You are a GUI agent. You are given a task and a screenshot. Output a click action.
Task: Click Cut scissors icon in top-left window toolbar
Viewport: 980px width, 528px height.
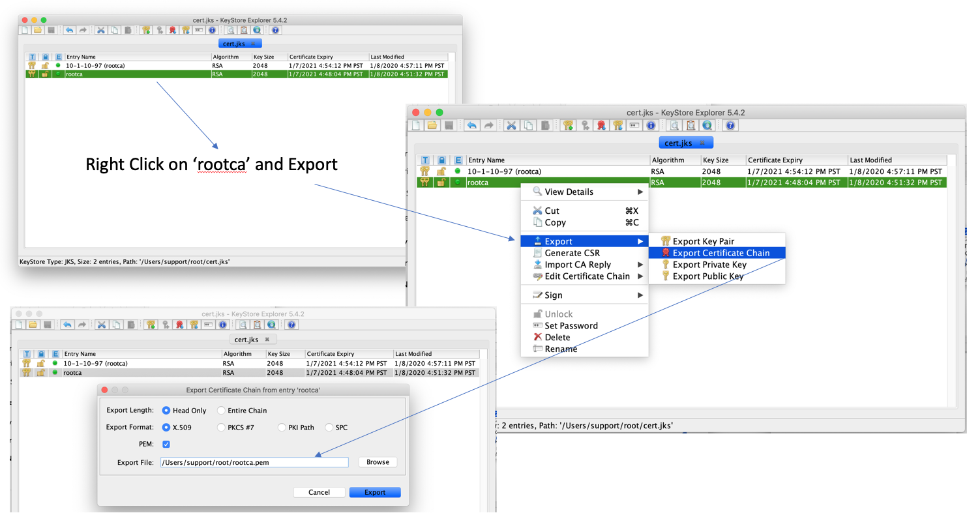(101, 30)
